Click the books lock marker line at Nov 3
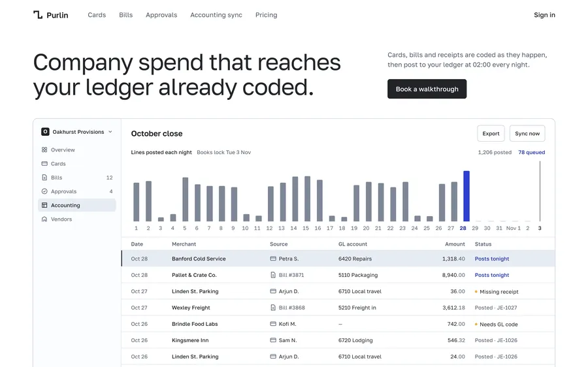 click(x=540, y=191)
